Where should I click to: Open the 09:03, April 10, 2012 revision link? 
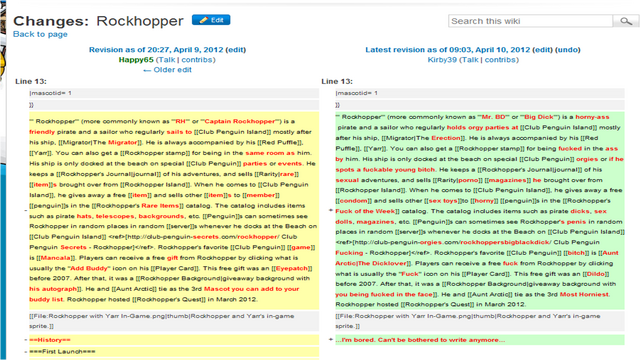447,50
